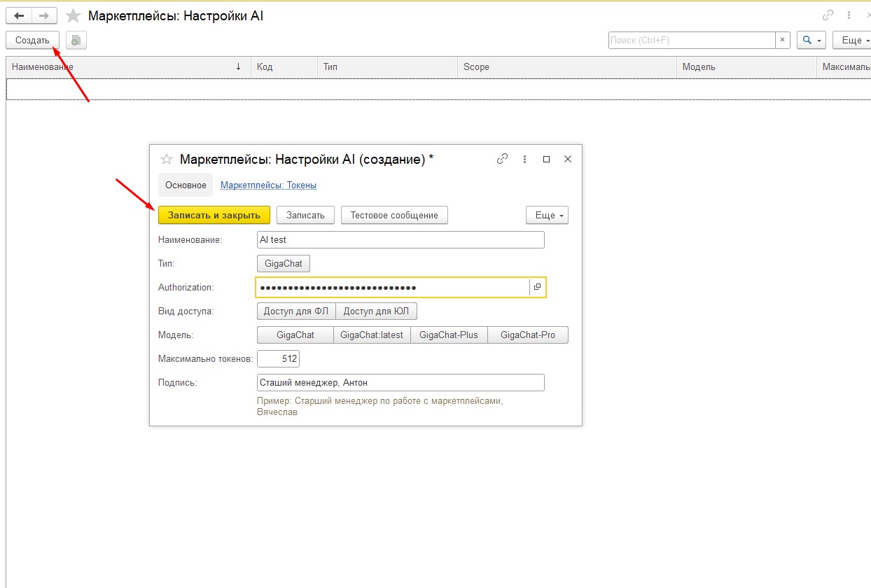The image size is (871, 588).
Task: Open the Authorization field expand icon
Action: [x=537, y=287]
